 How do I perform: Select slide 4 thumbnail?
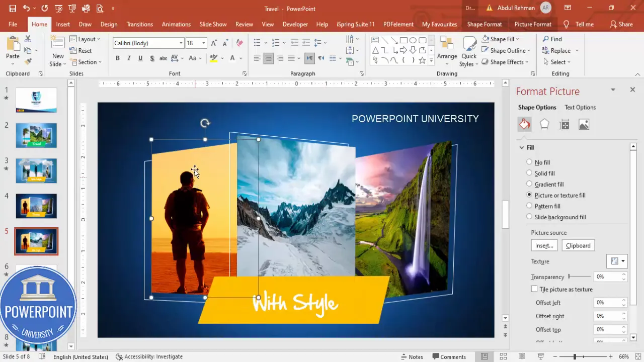(x=36, y=206)
